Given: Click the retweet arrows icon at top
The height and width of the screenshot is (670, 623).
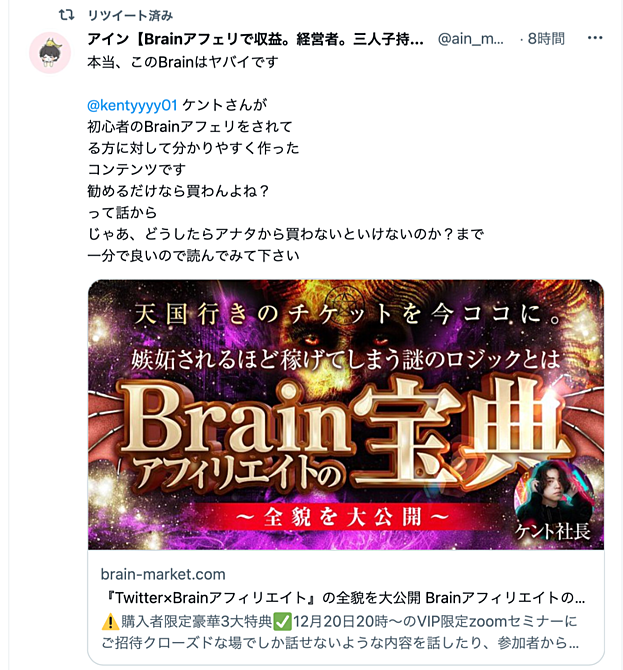Looking at the screenshot, I should (x=66, y=15).
